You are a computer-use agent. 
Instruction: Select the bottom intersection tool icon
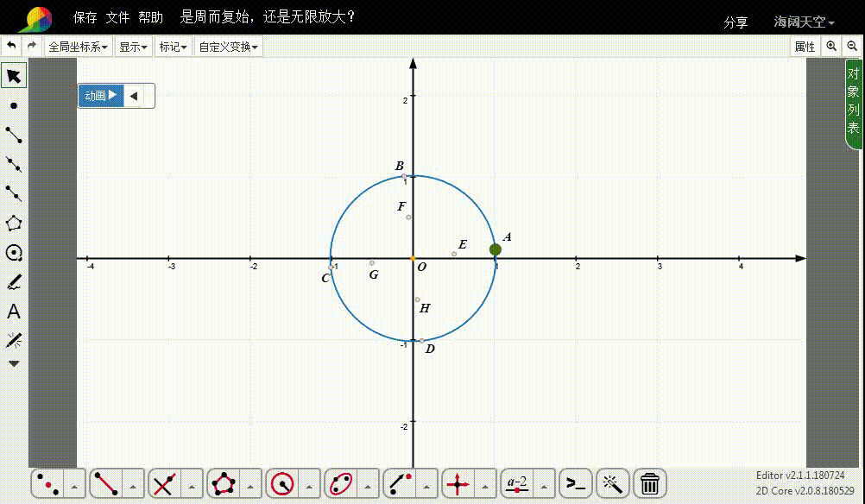click(x=164, y=483)
